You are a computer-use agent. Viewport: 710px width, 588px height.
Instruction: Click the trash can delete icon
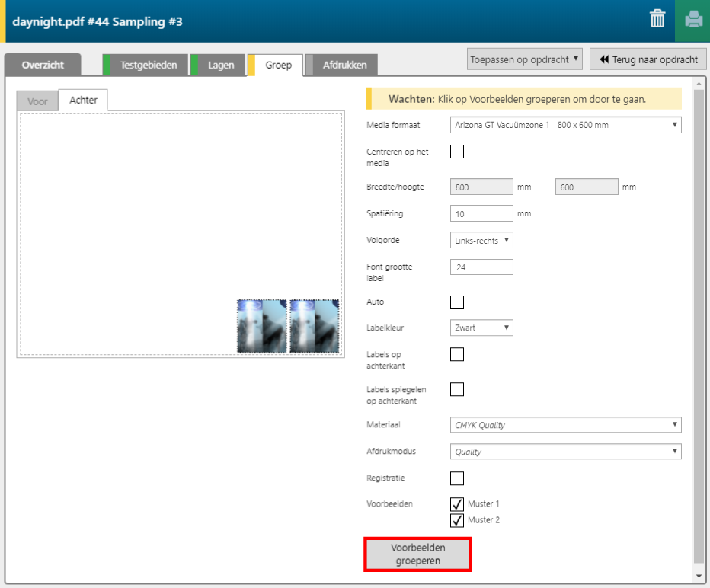tap(657, 20)
